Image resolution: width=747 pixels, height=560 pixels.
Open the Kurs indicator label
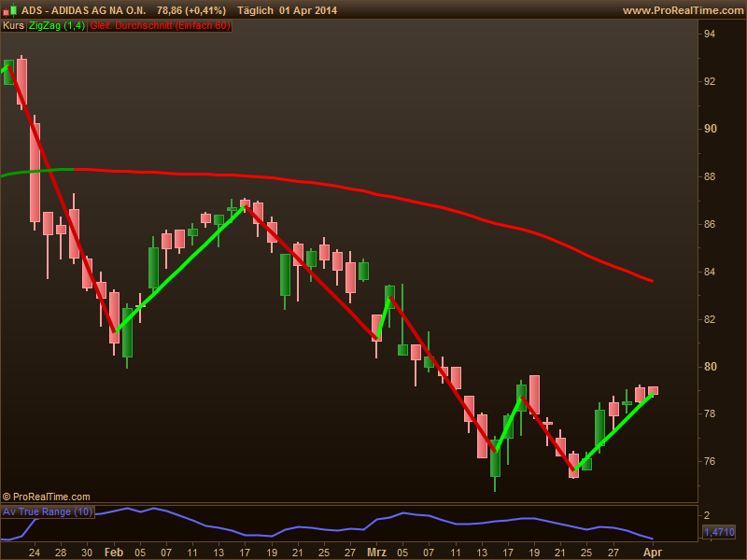pos(13,26)
